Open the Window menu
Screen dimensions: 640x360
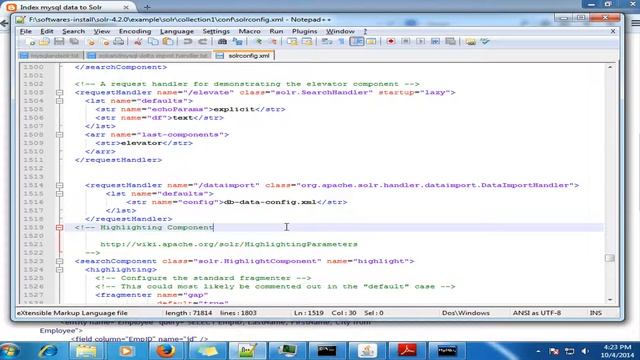pos(340,31)
